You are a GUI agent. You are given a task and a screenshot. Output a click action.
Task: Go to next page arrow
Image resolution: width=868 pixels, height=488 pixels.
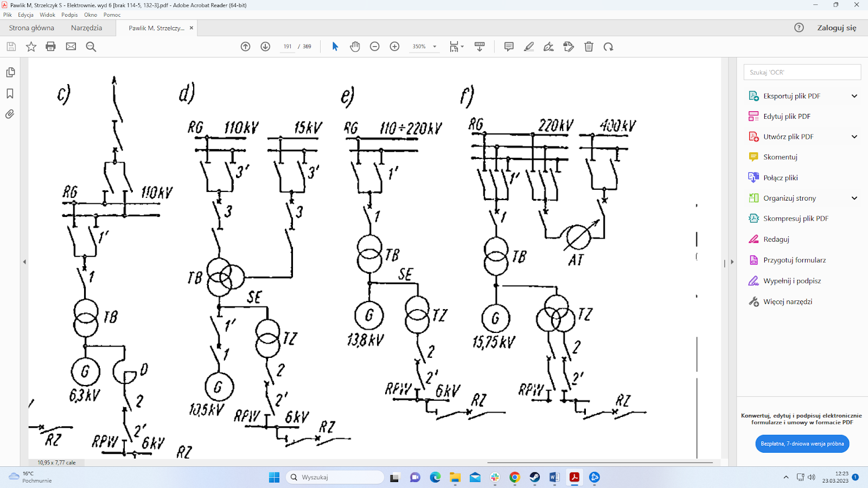265,47
